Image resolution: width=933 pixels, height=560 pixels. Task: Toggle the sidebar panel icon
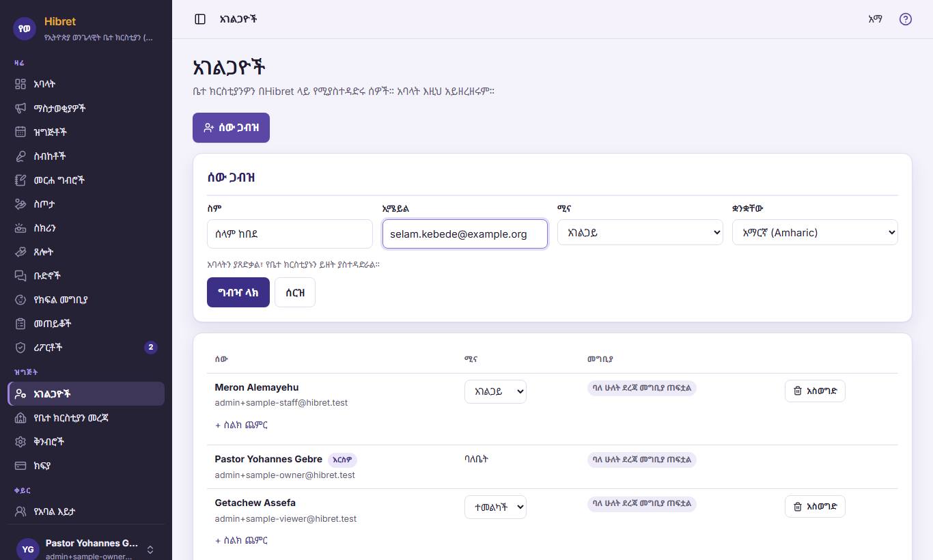point(200,19)
